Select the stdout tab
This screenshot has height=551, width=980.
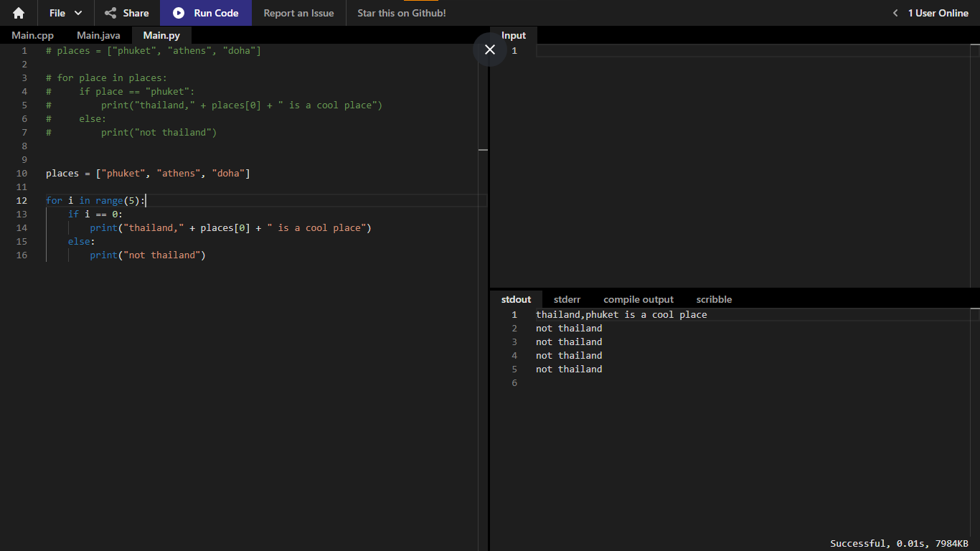pyautogui.click(x=516, y=299)
